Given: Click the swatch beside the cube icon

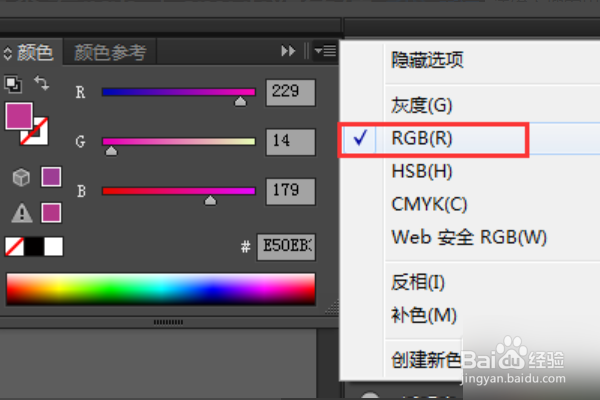Looking at the screenshot, I should coord(51,177).
